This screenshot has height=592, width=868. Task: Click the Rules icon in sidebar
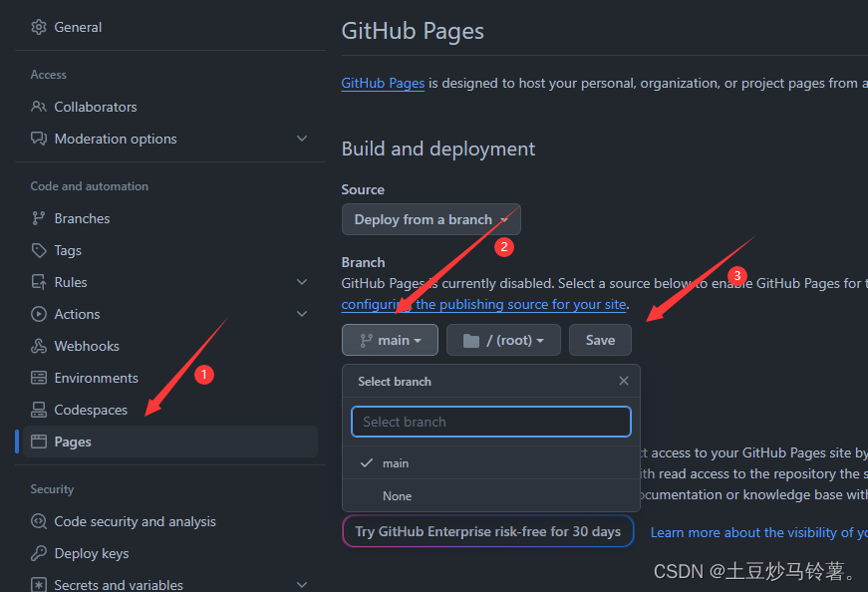(x=39, y=282)
